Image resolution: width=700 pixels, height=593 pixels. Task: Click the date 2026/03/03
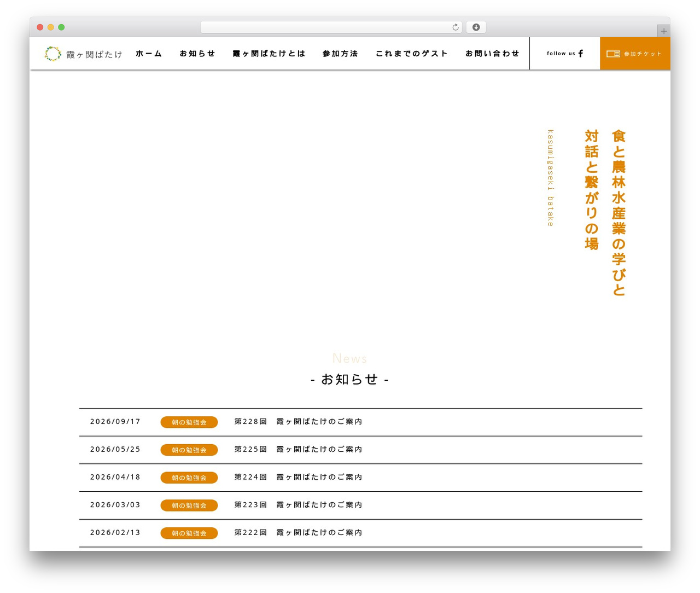pyautogui.click(x=115, y=505)
